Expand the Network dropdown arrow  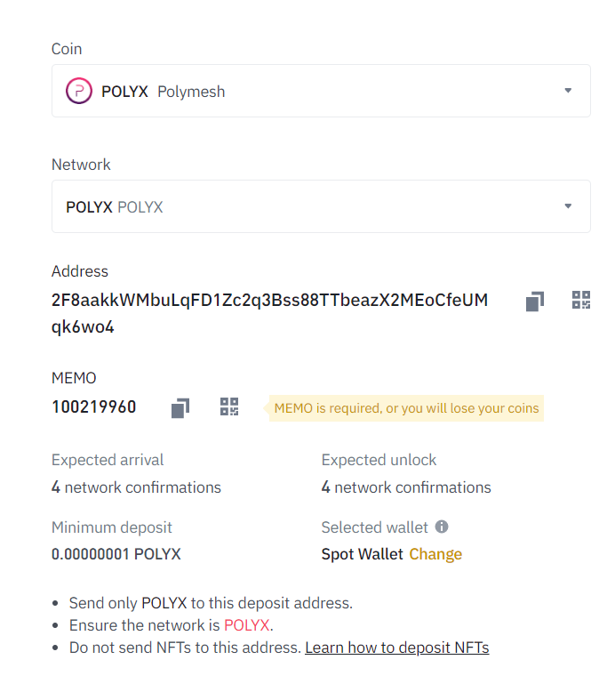(568, 206)
